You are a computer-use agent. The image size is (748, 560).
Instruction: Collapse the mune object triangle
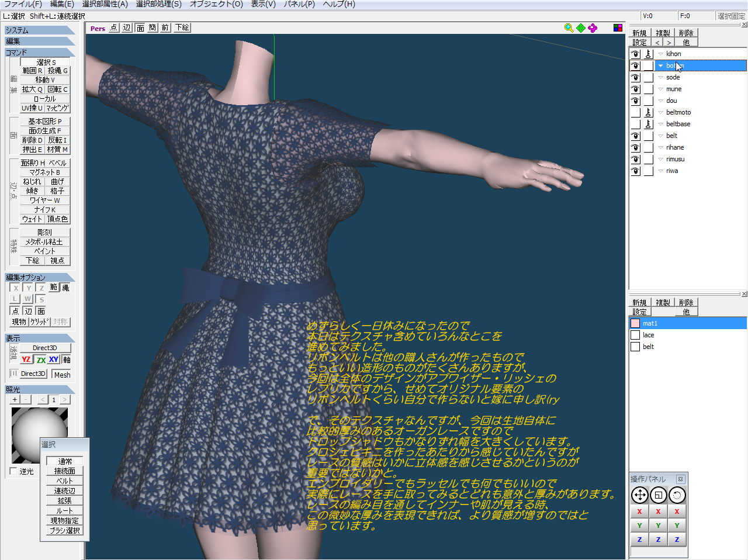click(x=660, y=89)
